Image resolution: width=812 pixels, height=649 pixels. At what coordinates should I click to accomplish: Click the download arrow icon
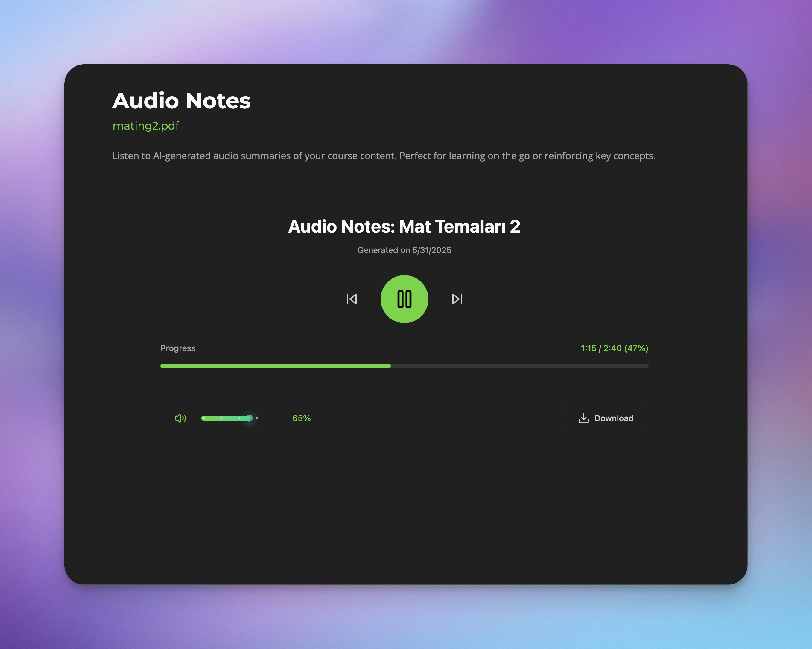(583, 418)
